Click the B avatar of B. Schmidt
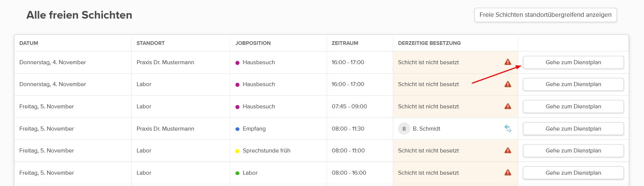 point(404,129)
